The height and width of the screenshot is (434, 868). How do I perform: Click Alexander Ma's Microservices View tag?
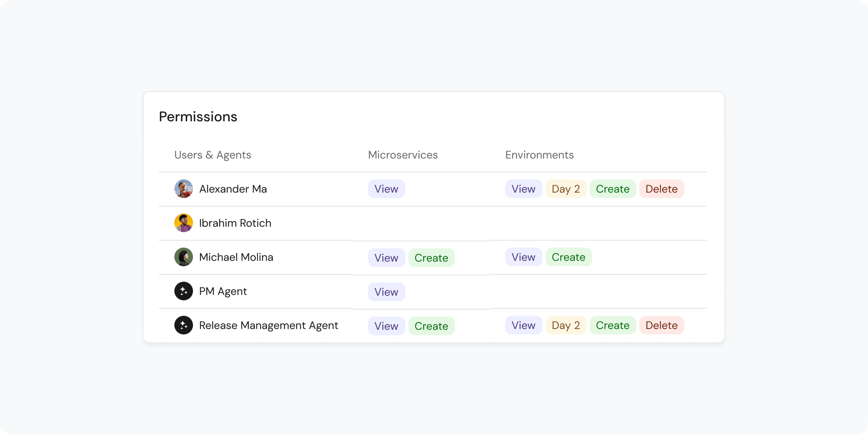click(x=386, y=189)
